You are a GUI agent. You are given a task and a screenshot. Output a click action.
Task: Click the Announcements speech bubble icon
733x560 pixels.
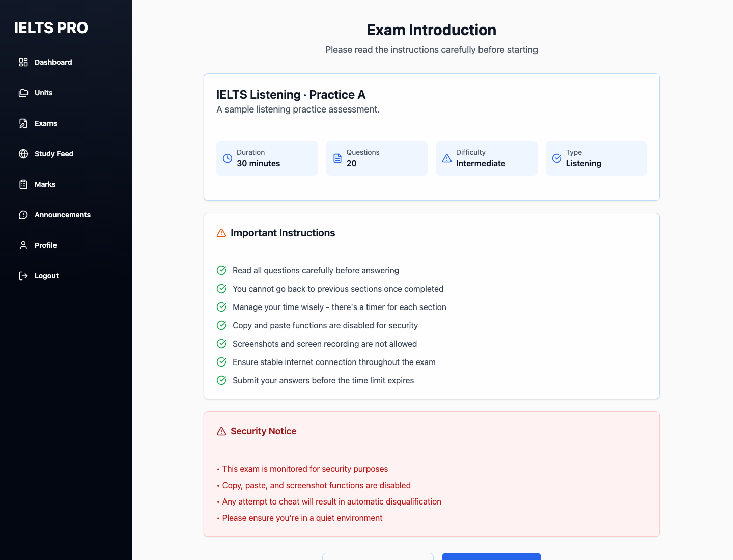click(23, 215)
